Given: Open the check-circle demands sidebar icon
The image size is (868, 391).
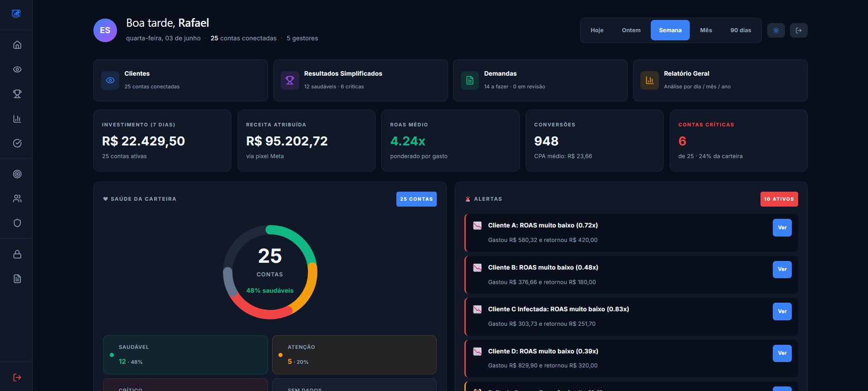Looking at the screenshot, I should 17,143.
